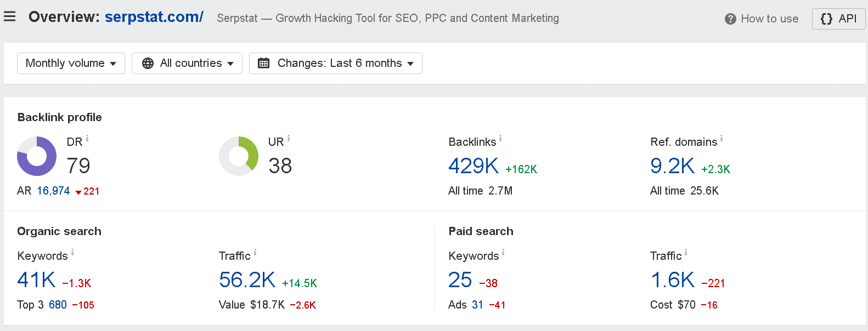868x331 pixels.
Task: Click the Organic search heading
Action: 59,231
